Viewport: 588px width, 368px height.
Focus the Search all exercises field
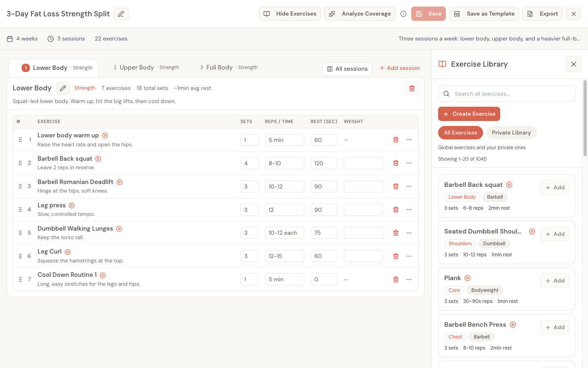tap(507, 94)
